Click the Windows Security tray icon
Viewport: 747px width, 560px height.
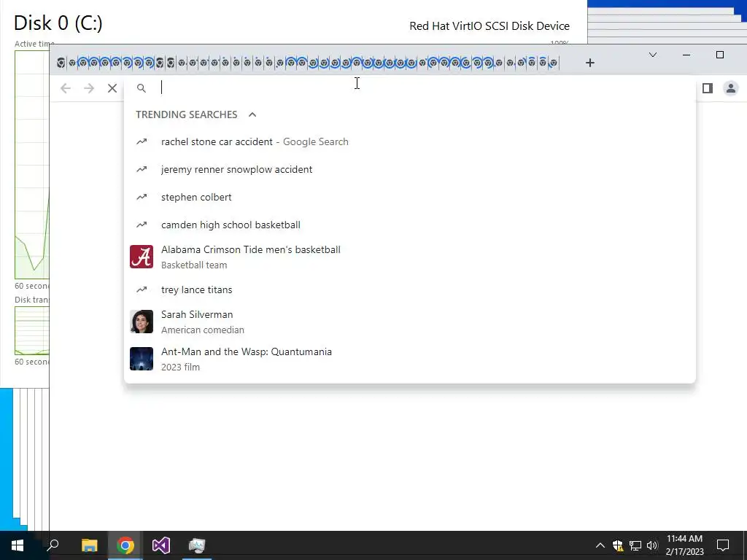tap(618, 545)
